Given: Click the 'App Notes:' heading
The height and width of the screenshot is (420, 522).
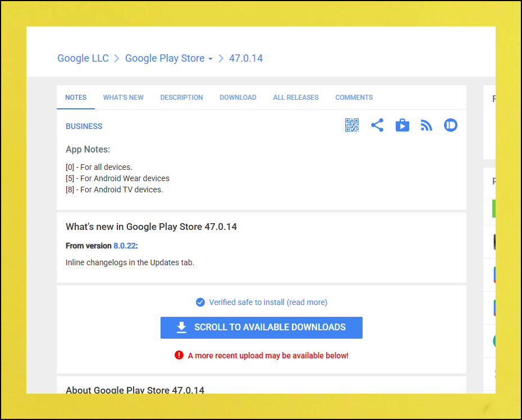Looking at the screenshot, I should click(x=88, y=149).
